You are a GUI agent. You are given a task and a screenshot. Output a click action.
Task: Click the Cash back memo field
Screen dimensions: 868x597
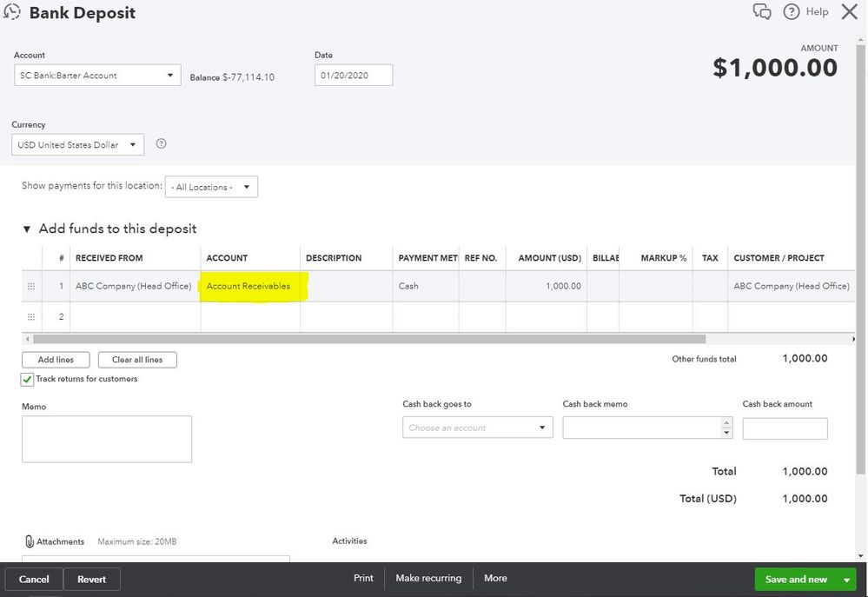(647, 428)
